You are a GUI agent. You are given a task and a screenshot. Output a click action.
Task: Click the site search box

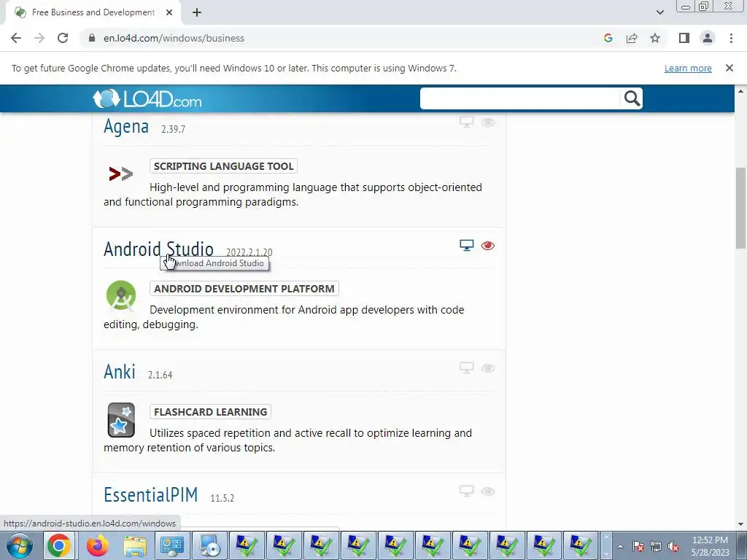(x=520, y=98)
